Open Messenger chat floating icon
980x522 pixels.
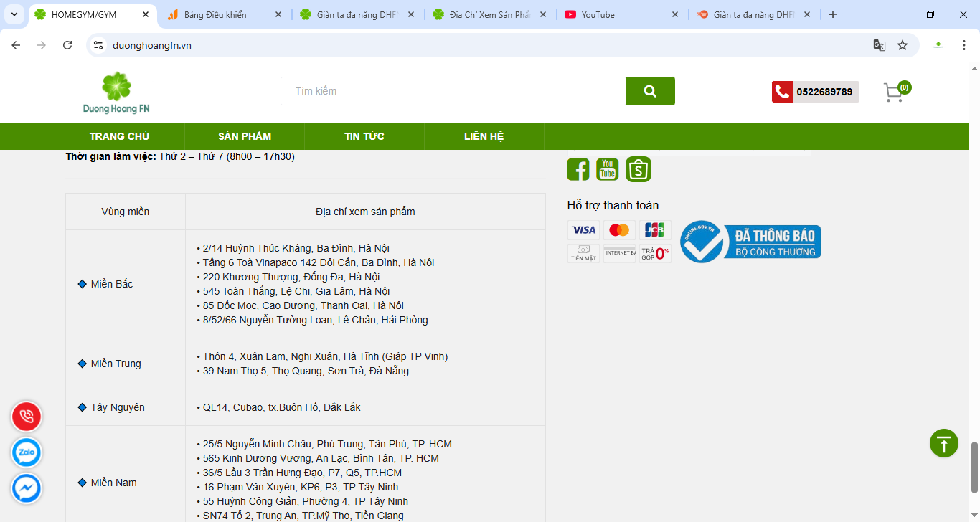click(27, 488)
